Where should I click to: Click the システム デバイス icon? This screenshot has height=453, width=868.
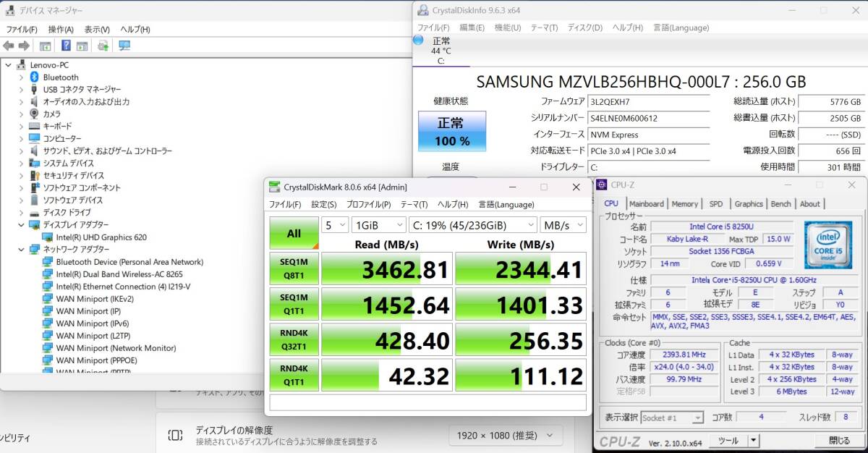(x=34, y=163)
